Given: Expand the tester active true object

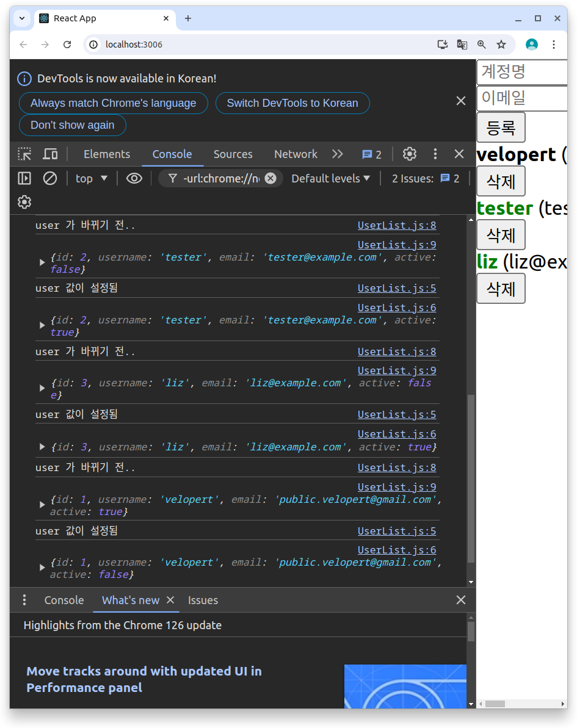Looking at the screenshot, I should pyautogui.click(x=42, y=326).
